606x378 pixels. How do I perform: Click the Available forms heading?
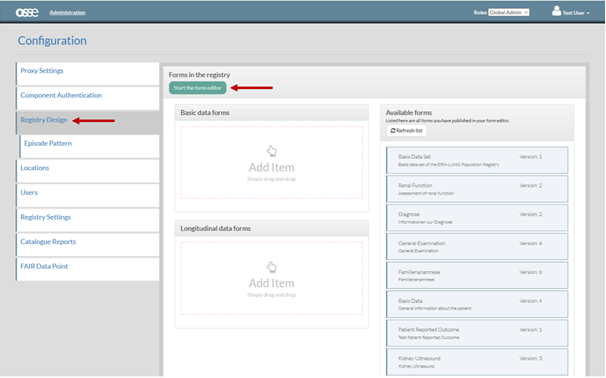(x=409, y=112)
